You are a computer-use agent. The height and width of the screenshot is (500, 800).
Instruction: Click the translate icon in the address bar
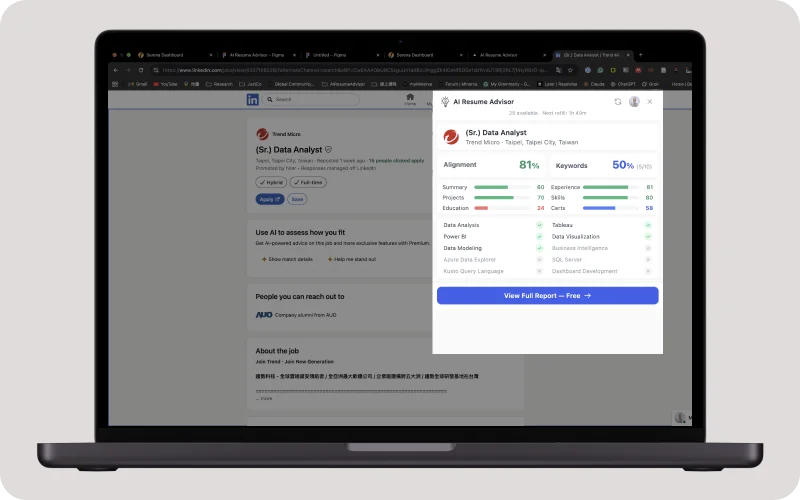pos(559,70)
